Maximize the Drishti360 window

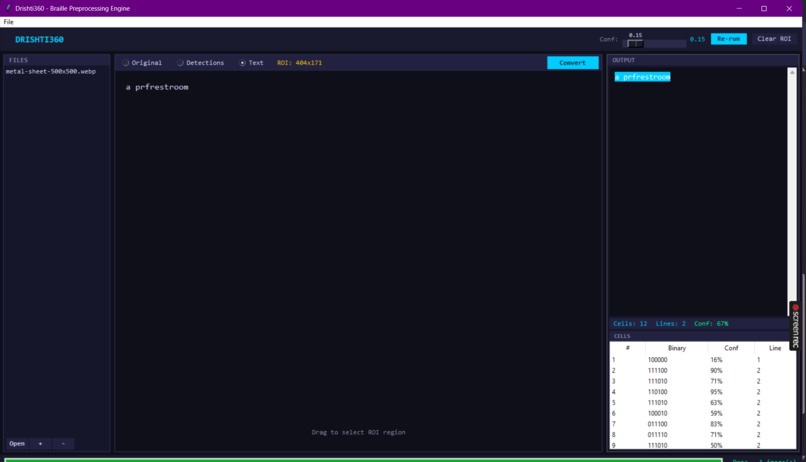(x=764, y=8)
